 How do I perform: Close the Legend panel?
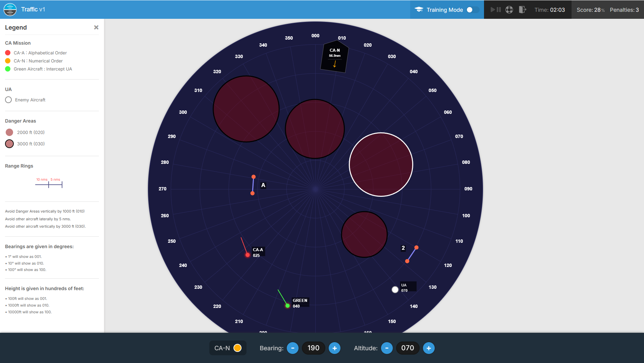pyautogui.click(x=96, y=28)
